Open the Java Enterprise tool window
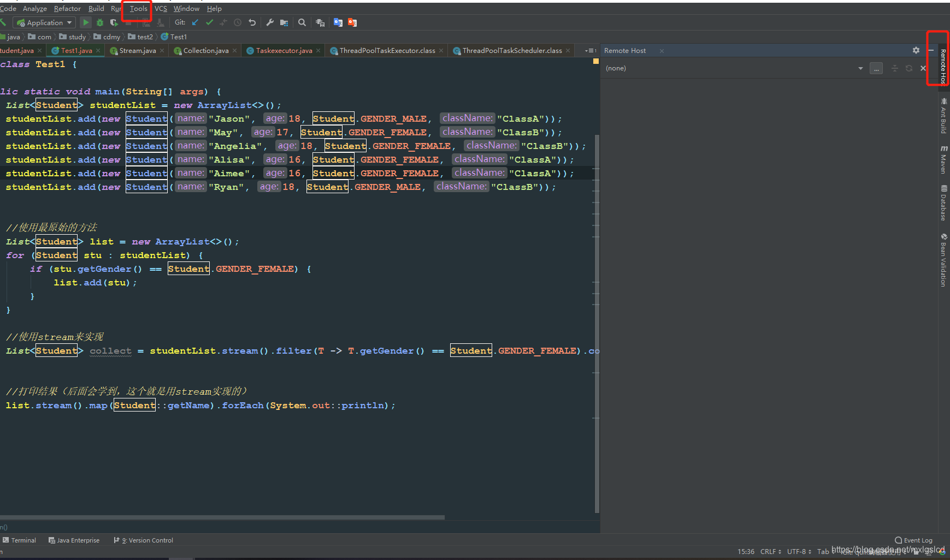950x560 pixels. tap(74, 540)
